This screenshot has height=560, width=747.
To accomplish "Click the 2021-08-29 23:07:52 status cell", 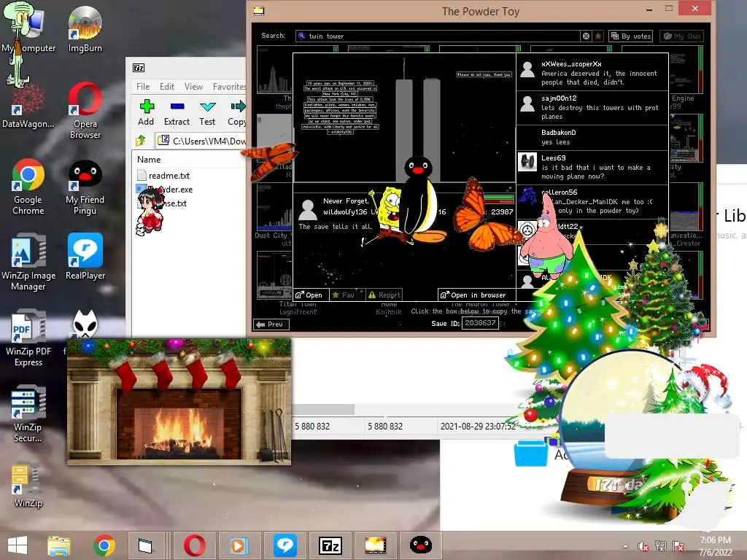I will point(477,426).
